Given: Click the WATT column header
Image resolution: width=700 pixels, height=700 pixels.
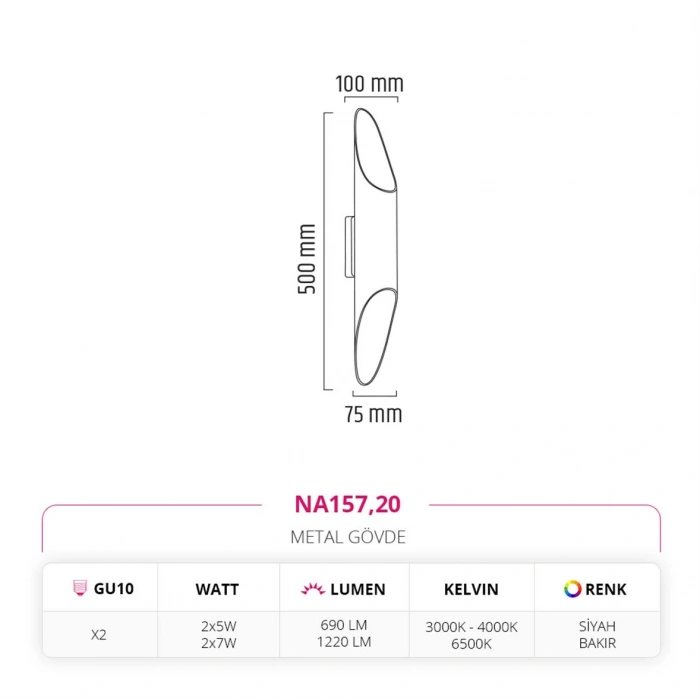Looking at the screenshot, I should 217,589.
